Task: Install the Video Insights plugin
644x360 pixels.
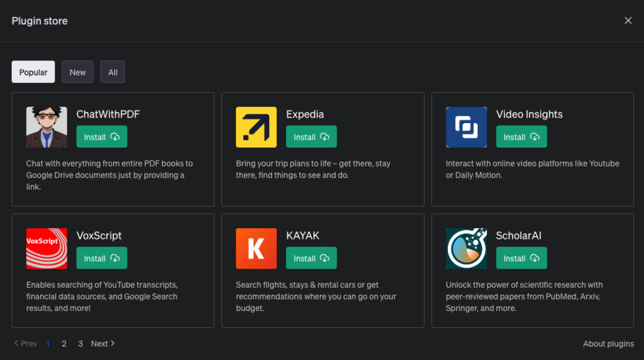Action: tap(521, 137)
